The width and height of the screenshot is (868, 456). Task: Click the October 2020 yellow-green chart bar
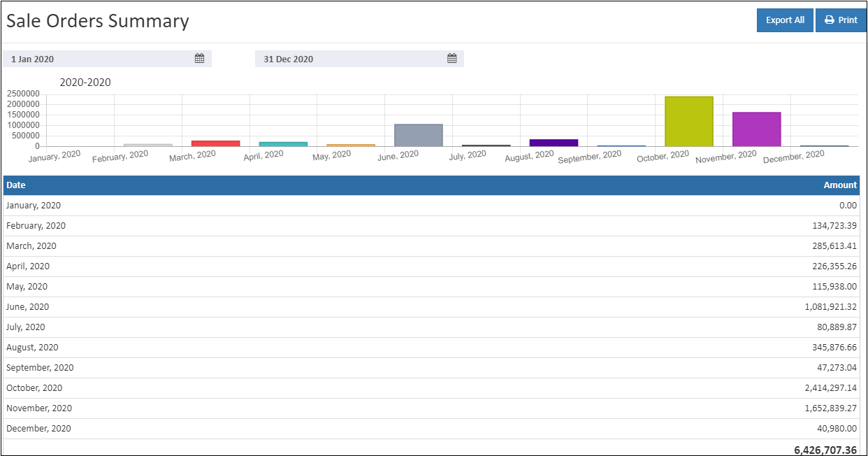(689, 122)
